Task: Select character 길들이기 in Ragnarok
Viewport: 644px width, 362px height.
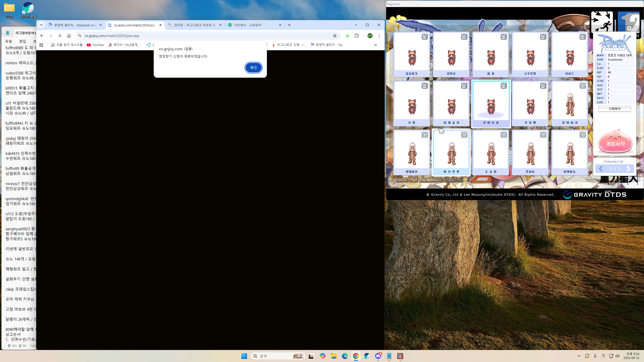Action: (412, 54)
